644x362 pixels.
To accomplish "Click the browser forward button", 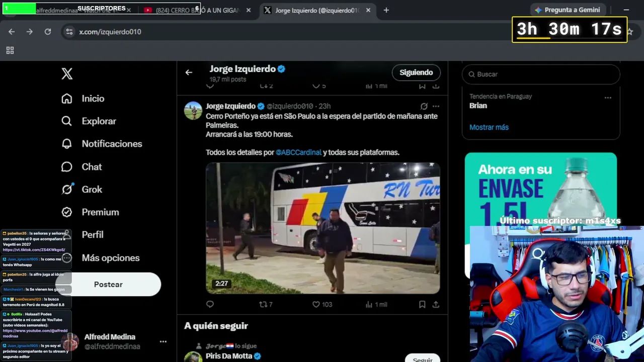I will click(30, 32).
